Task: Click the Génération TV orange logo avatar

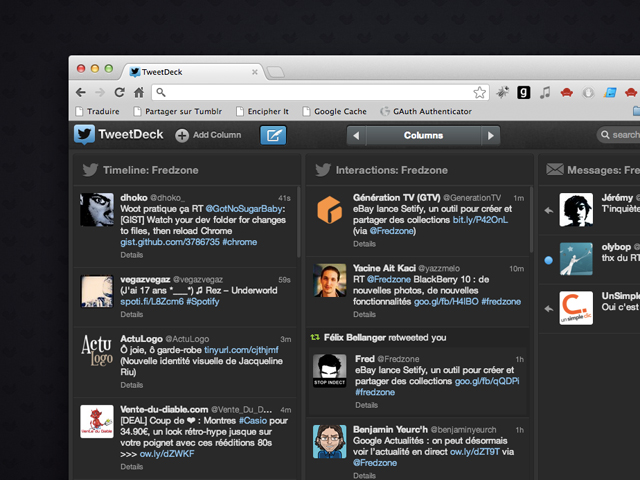Action: pyautogui.click(x=330, y=210)
